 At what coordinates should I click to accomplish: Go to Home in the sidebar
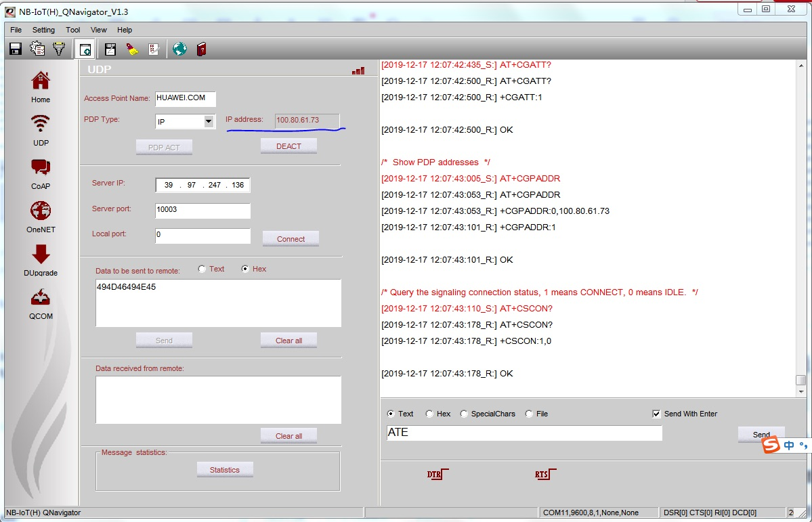[41, 87]
